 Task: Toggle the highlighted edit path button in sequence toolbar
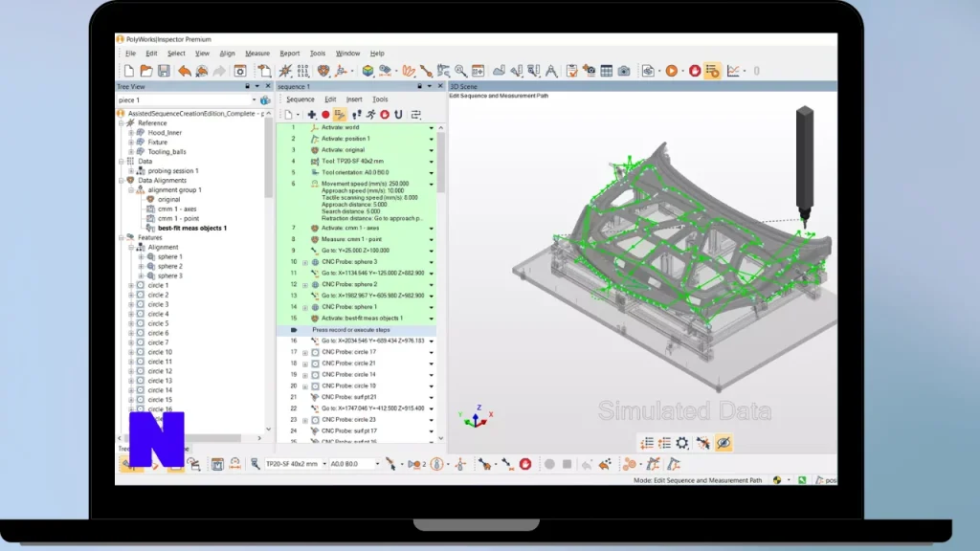pyautogui.click(x=340, y=115)
